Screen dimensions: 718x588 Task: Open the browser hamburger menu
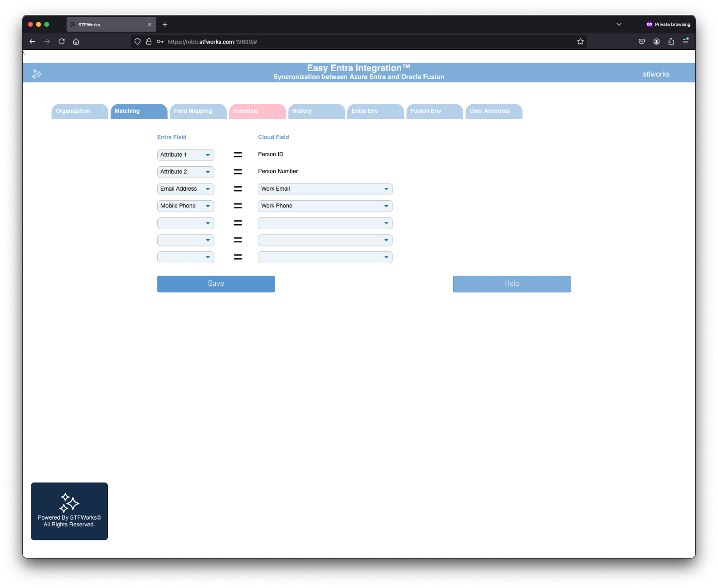(685, 42)
